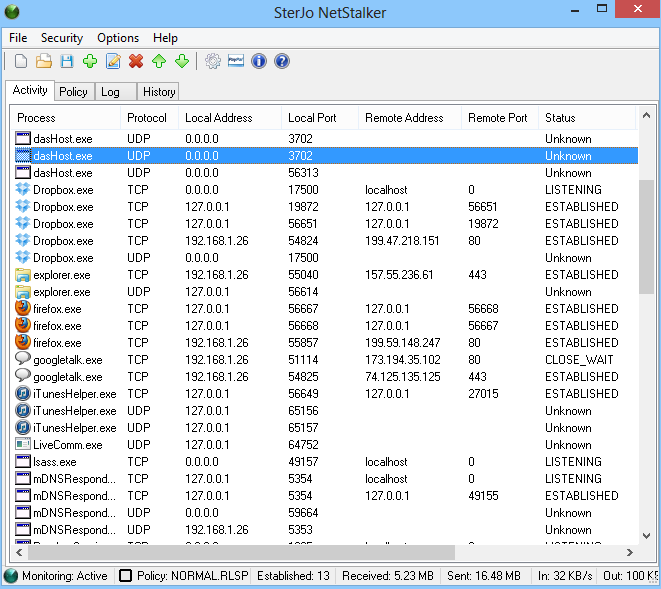Click the green plus Add icon
This screenshot has width=661, height=589.
tap(90, 62)
